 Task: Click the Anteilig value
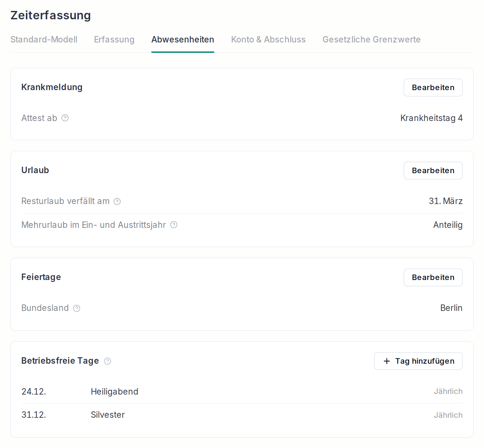click(448, 225)
